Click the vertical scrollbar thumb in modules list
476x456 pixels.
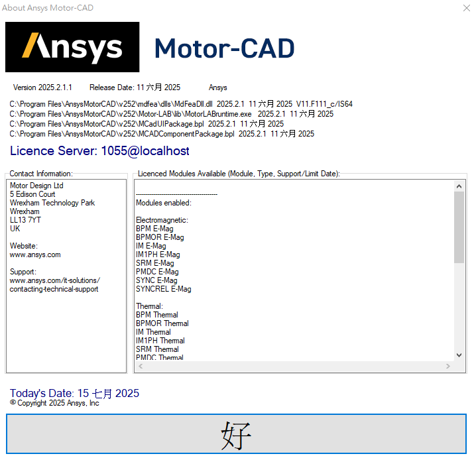click(x=459, y=227)
